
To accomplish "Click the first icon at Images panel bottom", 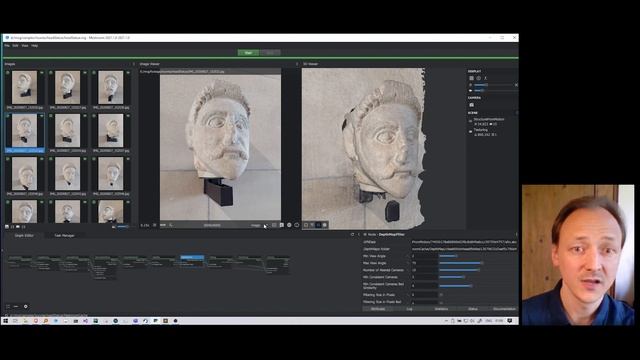I will tap(7, 227).
